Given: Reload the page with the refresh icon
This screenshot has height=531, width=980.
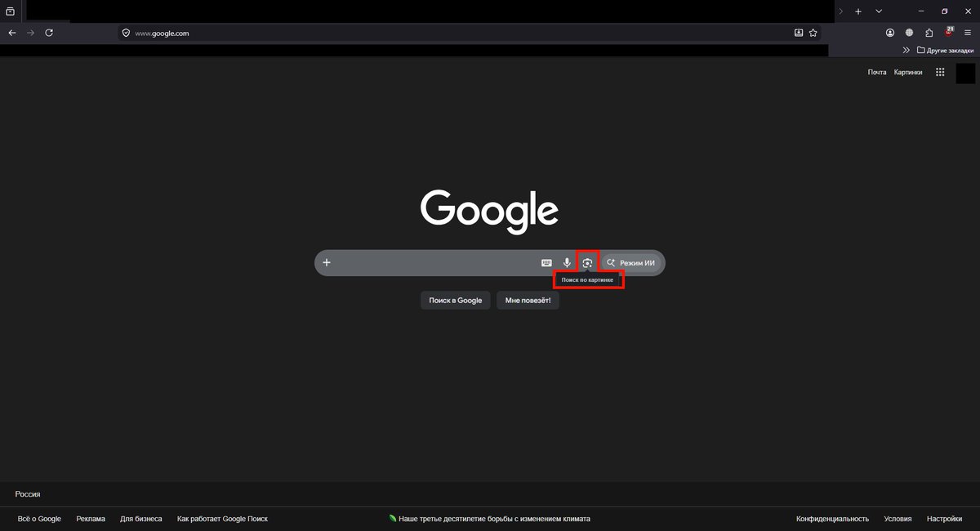Looking at the screenshot, I should coord(49,33).
